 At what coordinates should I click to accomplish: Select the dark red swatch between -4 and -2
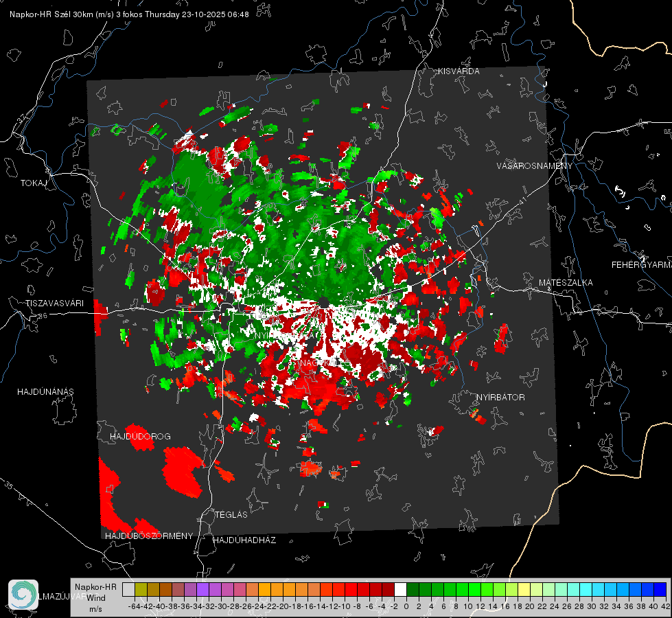click(388, 590)
